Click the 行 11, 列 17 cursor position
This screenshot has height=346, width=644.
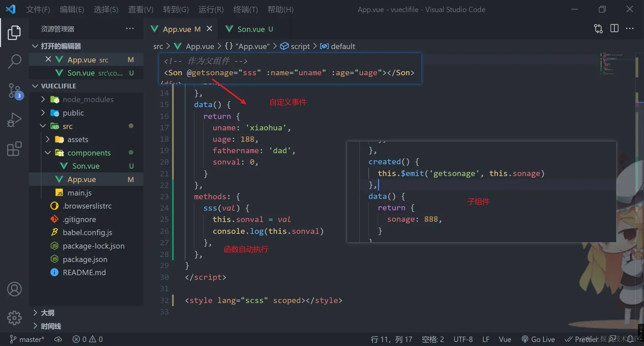[391, 339]
